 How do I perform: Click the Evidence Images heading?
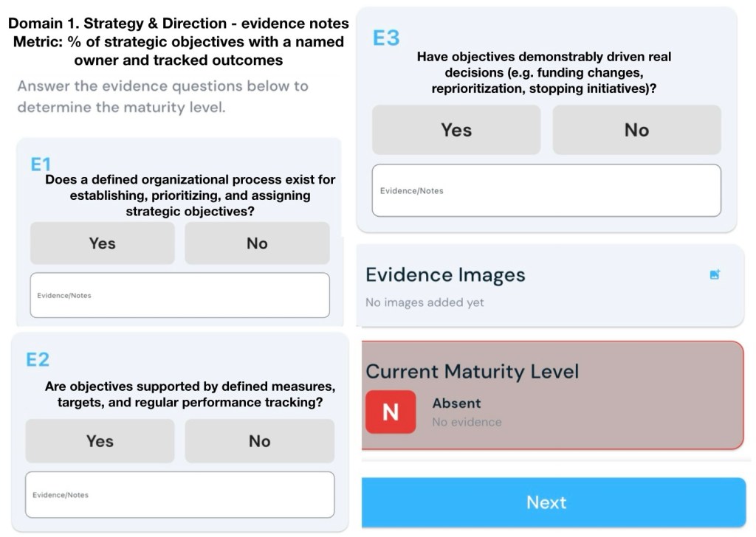(x=445, y=275)
